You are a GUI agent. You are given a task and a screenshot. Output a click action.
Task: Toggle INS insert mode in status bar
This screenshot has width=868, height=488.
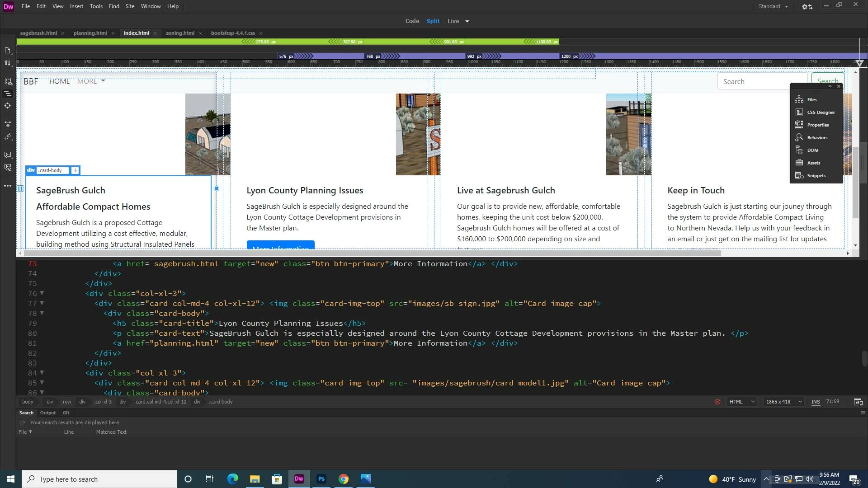point(816,402)
